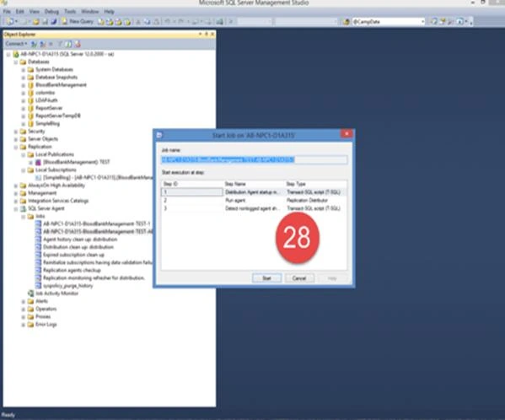This screenshot has height=420, width=505.
Task: Click the New Query toolbar button
Action: click(x=78, y=22)
